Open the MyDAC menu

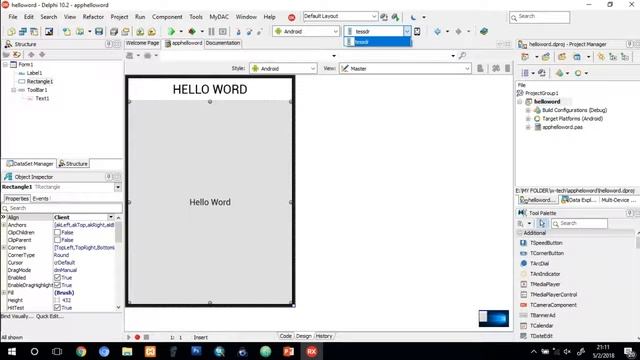tap(219, 17)
